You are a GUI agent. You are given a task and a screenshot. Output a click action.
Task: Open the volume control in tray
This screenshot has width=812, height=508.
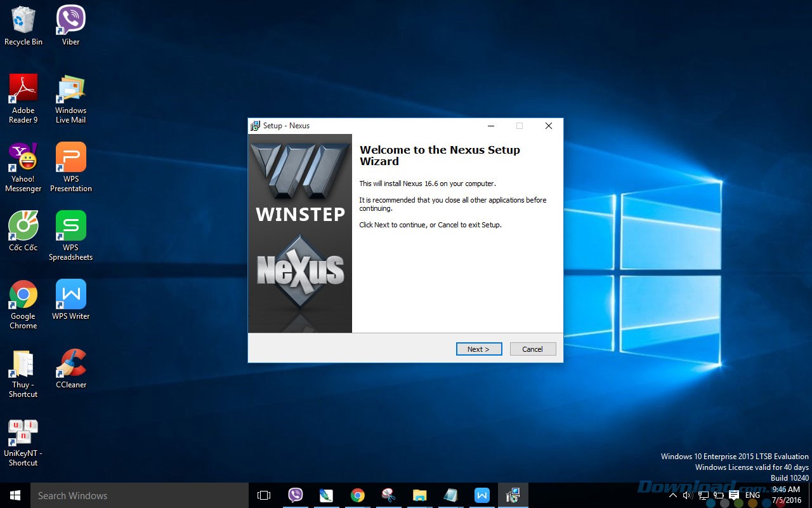[x=688, y=495]
